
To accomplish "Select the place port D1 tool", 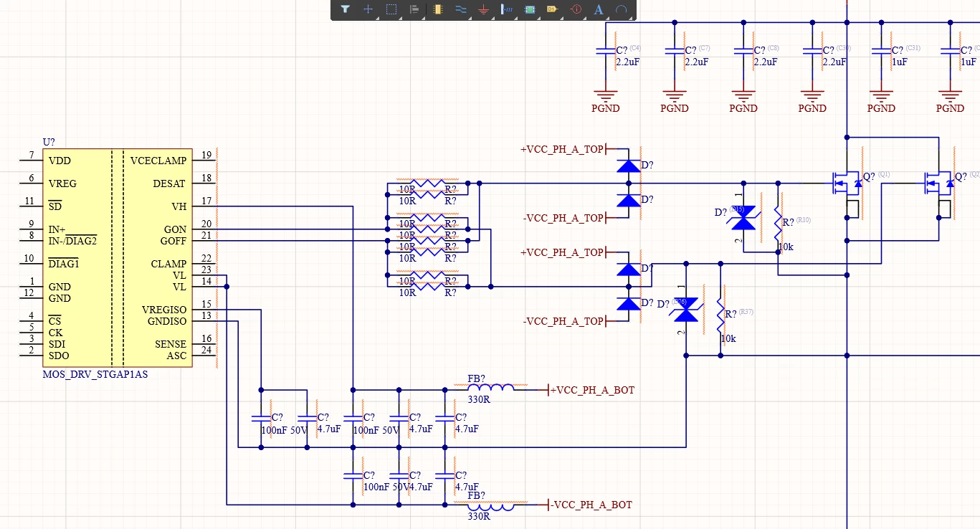I will click(x=552, y=9).
